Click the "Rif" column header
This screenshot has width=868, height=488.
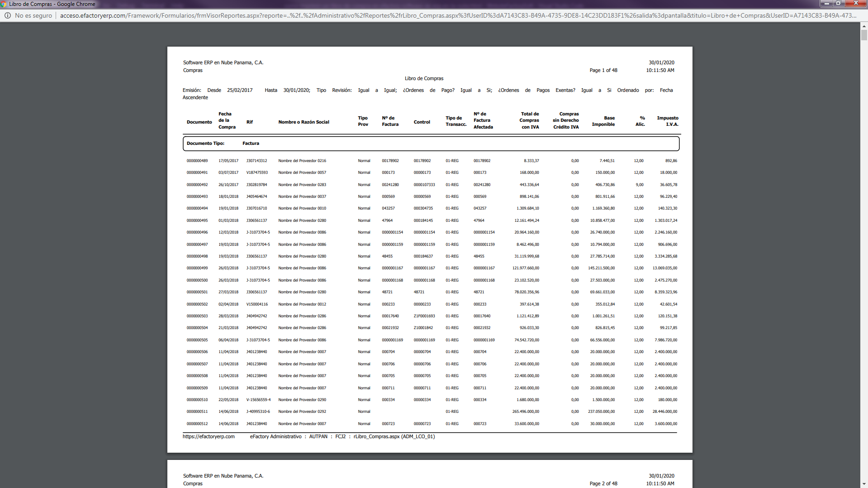click(x=250, y=122)
